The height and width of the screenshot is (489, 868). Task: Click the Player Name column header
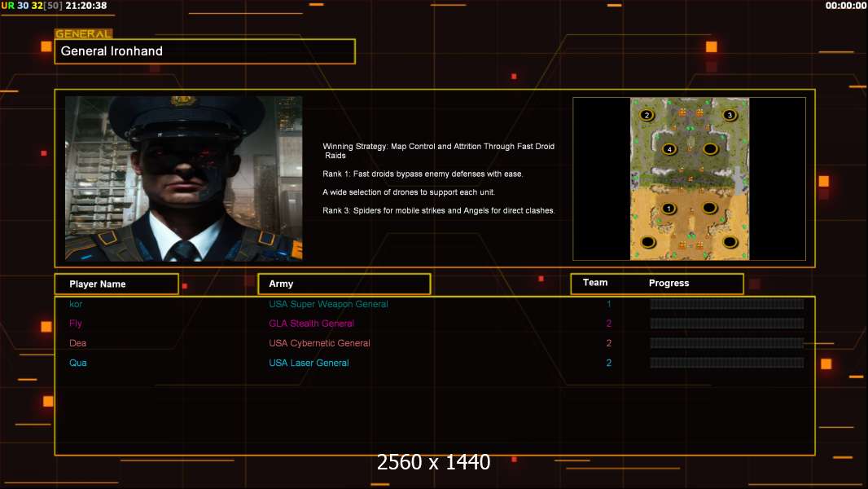tap(116, 284)
